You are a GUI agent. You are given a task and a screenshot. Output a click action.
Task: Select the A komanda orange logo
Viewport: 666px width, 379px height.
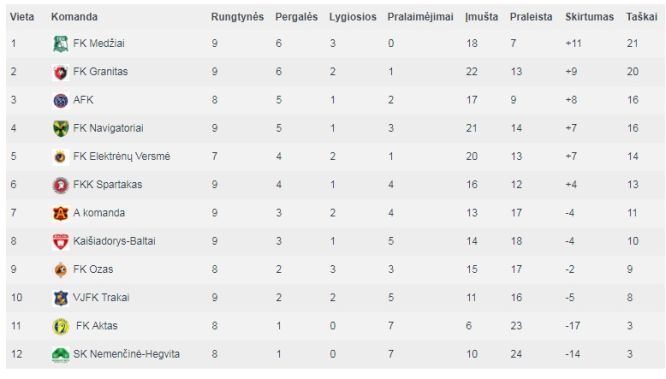pos(60,213)
